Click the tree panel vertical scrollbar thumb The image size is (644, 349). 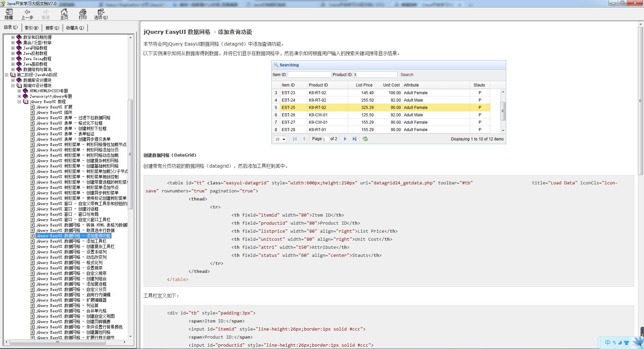coord(130,154)
